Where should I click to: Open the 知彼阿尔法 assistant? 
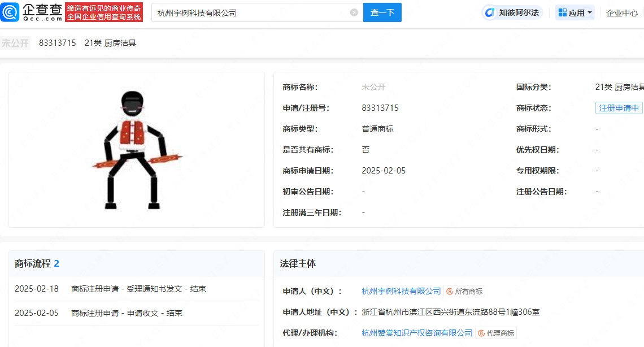[x=512, y=12]
